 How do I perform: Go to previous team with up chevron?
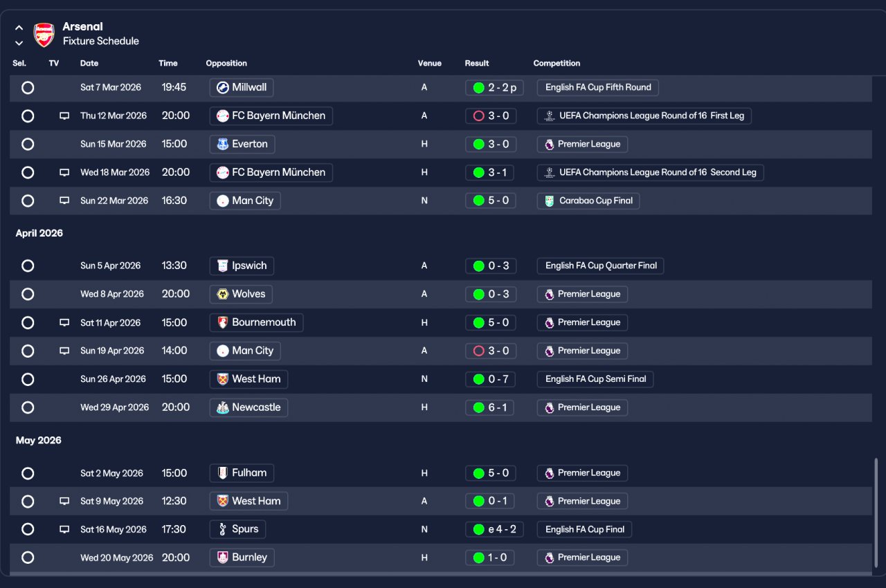19,28
